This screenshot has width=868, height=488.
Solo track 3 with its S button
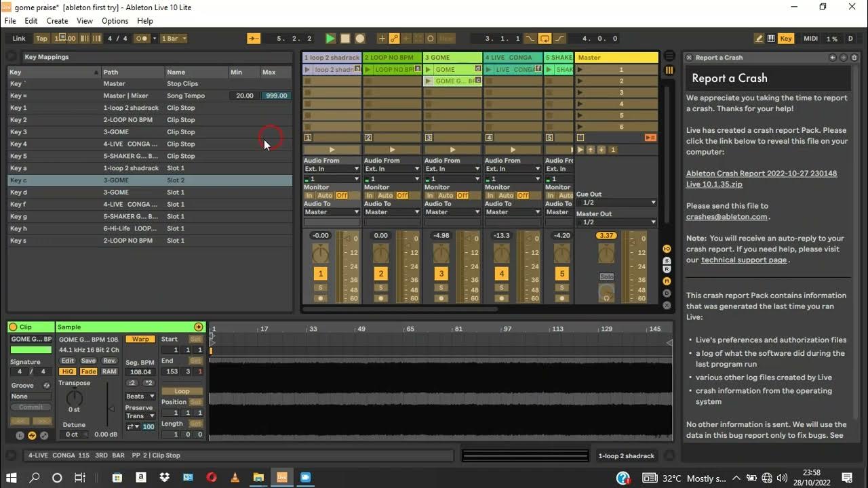click(x=441, y=288)
